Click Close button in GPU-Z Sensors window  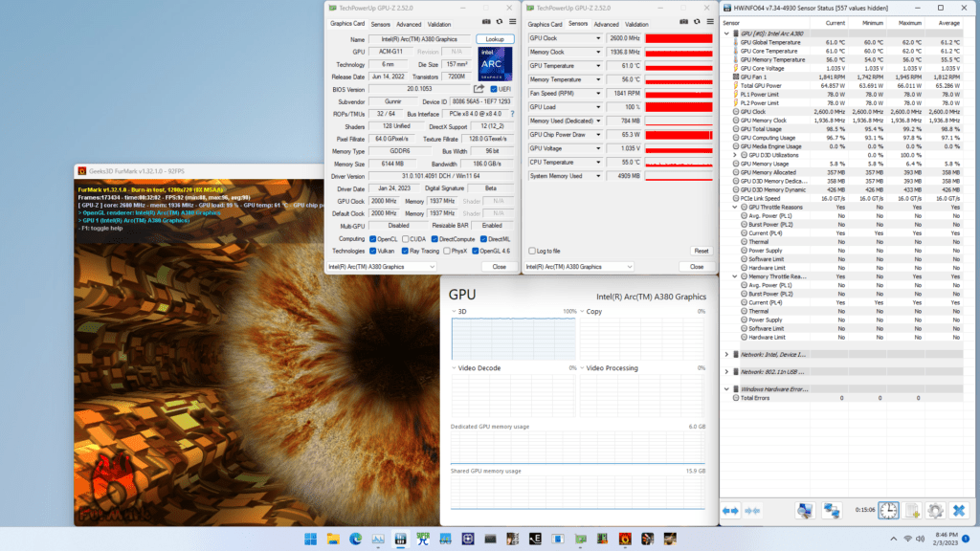[697, 267]
